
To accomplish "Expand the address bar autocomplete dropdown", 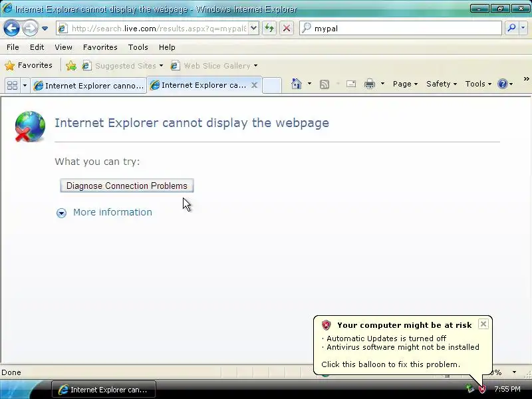I will pos(254,29).
